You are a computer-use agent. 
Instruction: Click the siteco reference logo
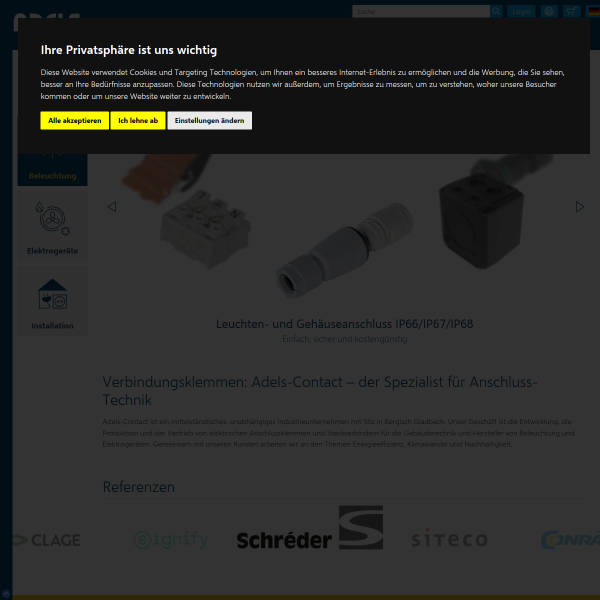coord(449,538)
